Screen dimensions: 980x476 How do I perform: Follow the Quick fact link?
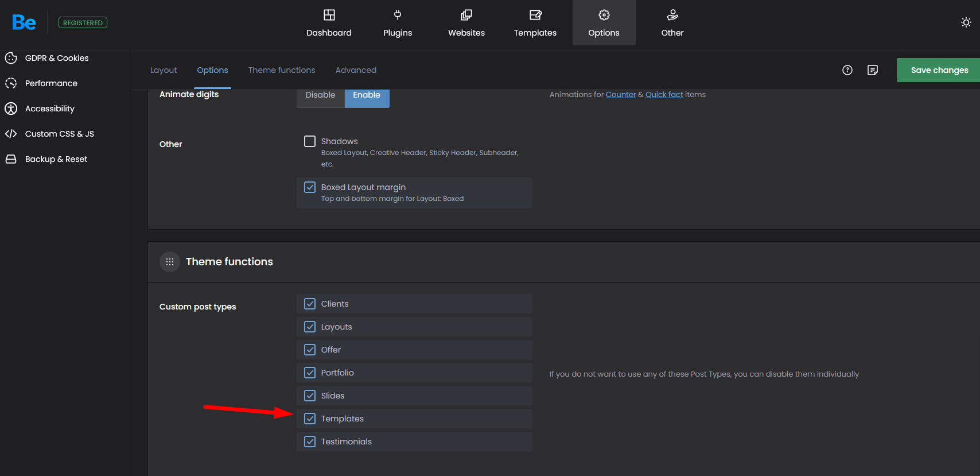664,95
